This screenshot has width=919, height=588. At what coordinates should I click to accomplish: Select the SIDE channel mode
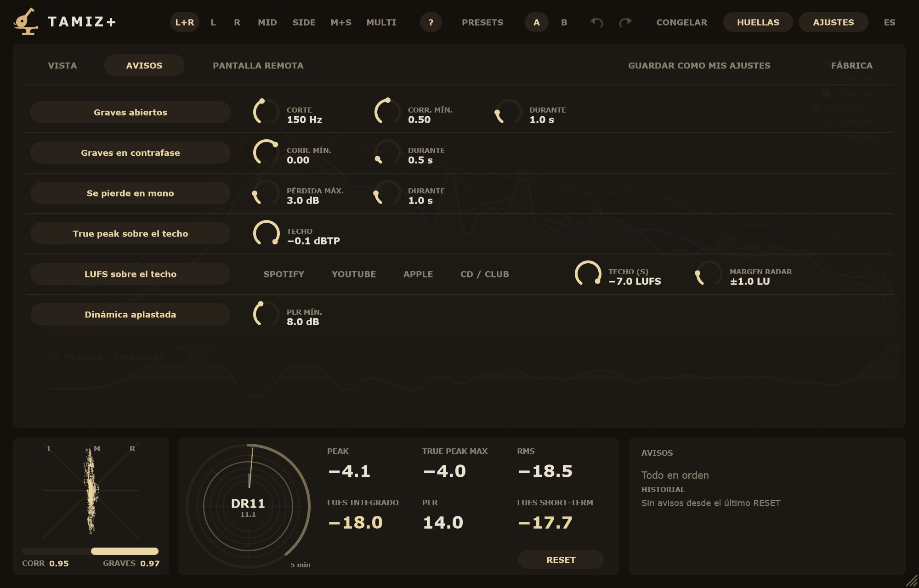[x=304, y=22]
